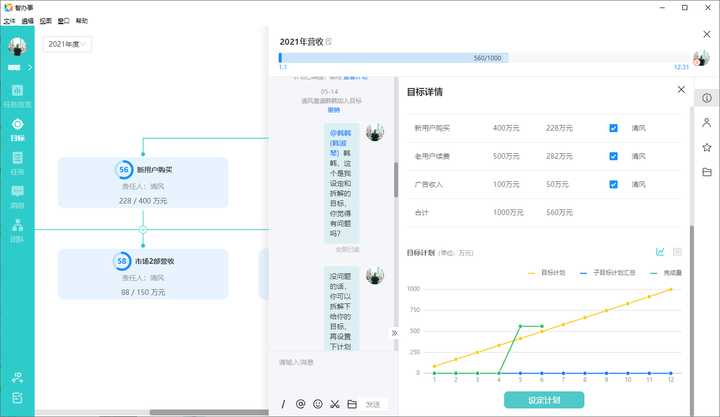720x417 pixels.
Task: Switch 目标计划 to table view
Action: pyautogui.click(x=677, y=252)
